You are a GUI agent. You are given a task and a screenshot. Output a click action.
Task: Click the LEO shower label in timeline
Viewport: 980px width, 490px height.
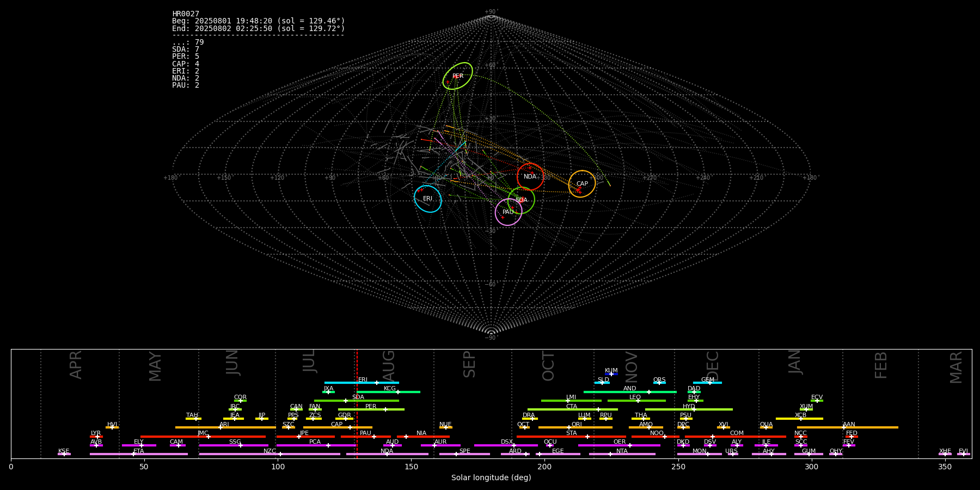635,397
